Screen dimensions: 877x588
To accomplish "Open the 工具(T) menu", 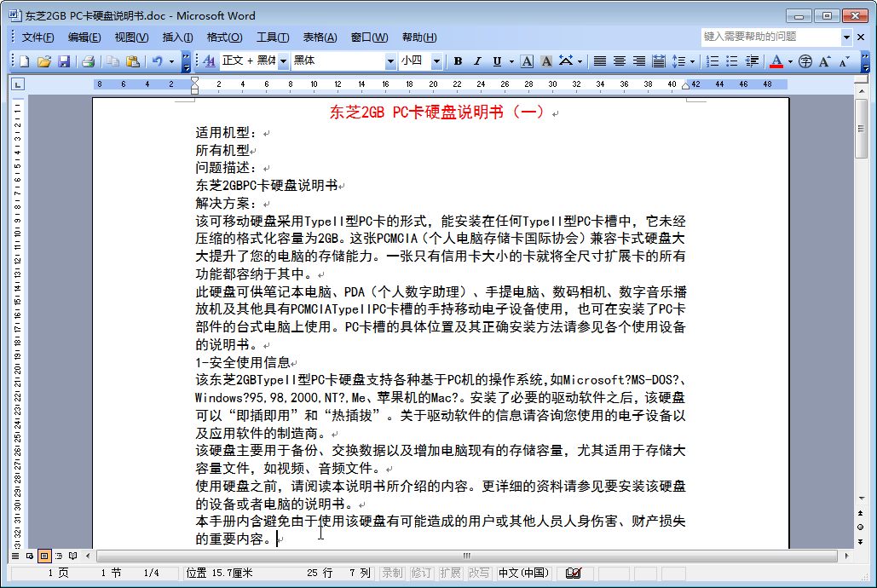I will coord(273,37).
